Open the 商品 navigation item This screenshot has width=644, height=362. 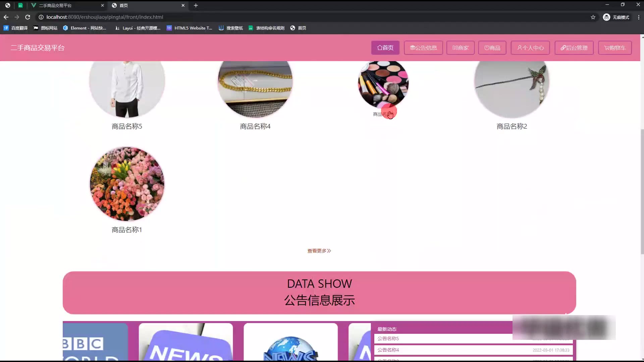(492, 48)
